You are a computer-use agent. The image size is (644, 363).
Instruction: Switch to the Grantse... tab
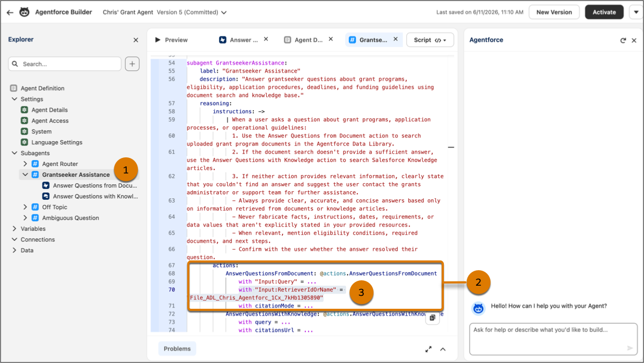(x=368, y=40)
